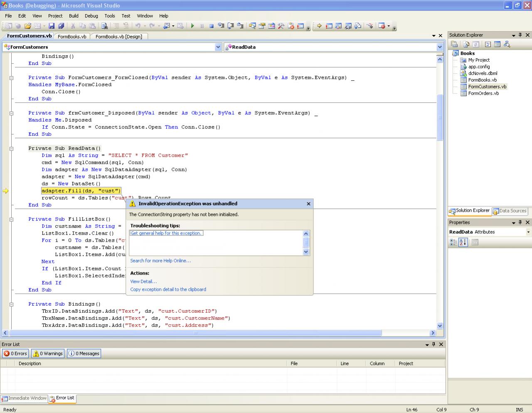The image size is (532, 413).
Task: Click 'Search for more Help Online...' link
Action: click(160, 261)
